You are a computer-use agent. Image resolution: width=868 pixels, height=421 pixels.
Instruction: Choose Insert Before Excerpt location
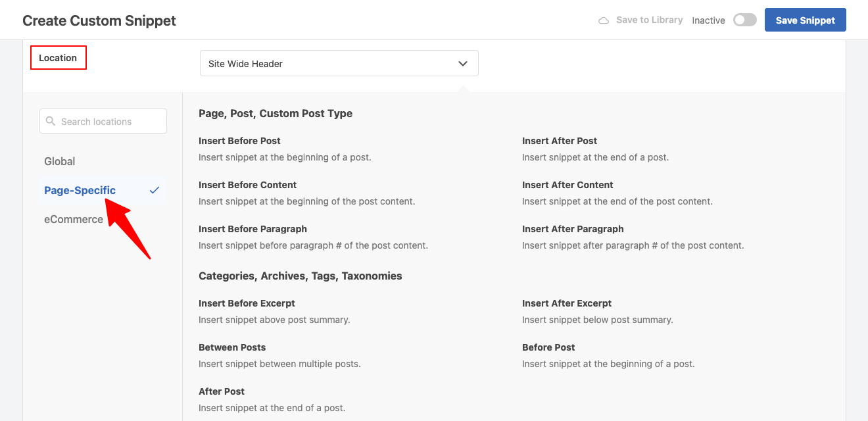[x=247, y=303]
